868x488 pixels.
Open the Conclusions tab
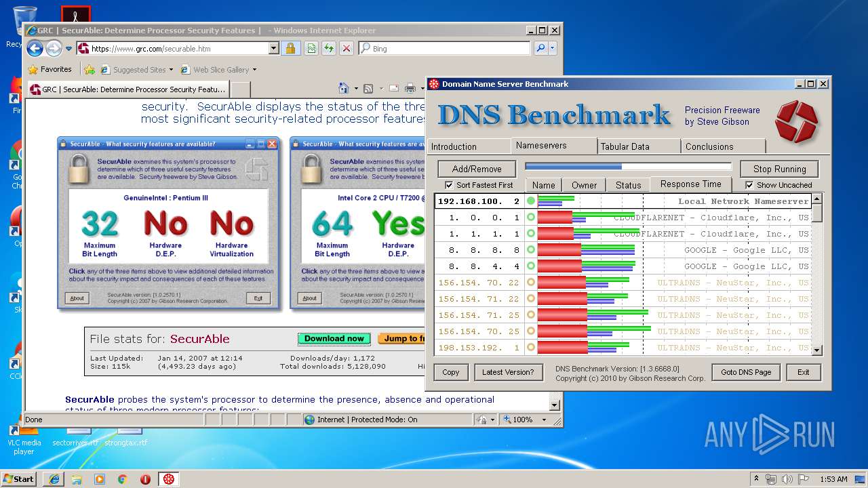724,146
